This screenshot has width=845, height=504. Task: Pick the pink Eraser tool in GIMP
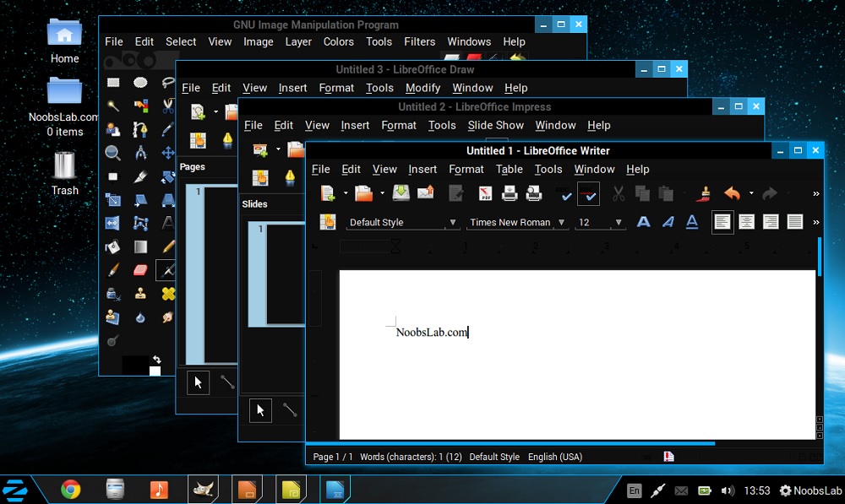[140, 270]
